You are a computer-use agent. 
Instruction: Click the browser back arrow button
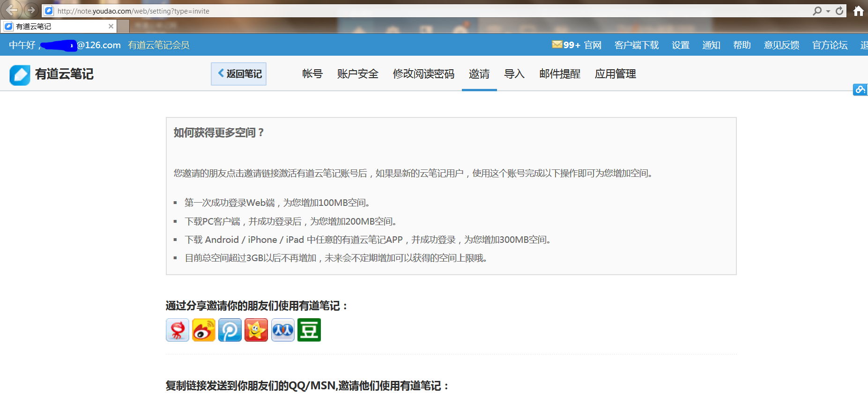pos(12,10)
